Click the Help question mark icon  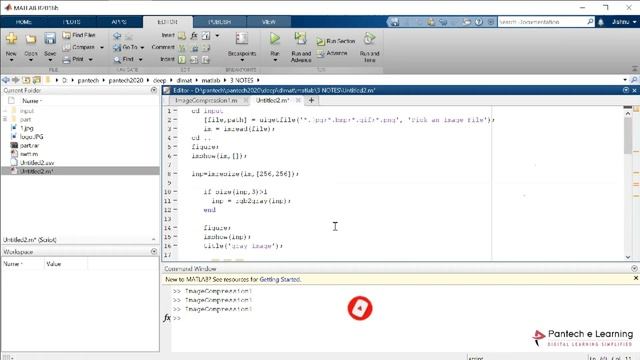(x=479, y=22)
